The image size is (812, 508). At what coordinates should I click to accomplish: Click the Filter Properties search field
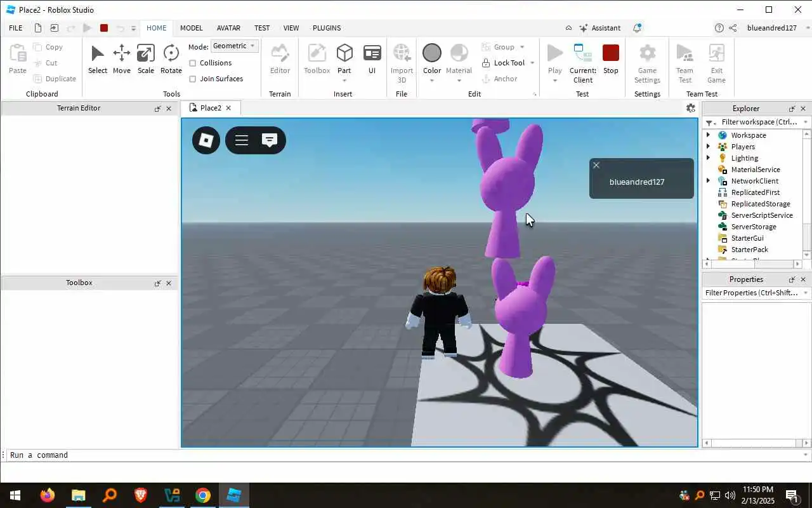click(751, 293)
